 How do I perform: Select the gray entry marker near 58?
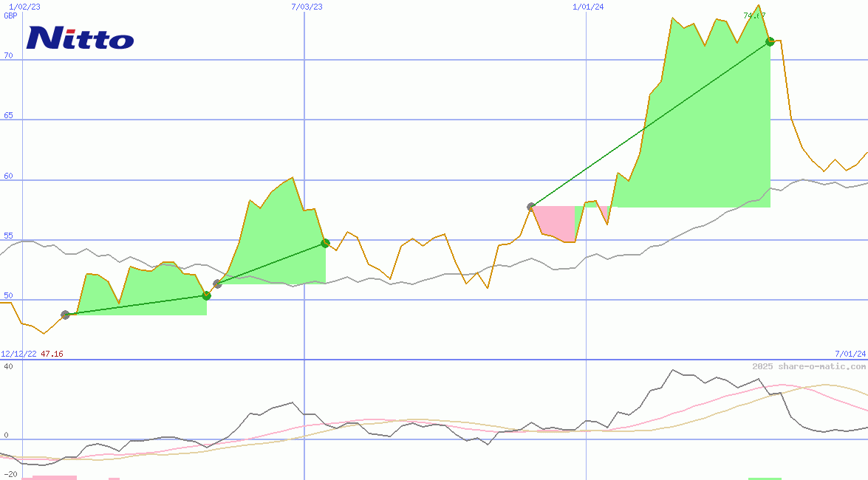pos(531,207)
